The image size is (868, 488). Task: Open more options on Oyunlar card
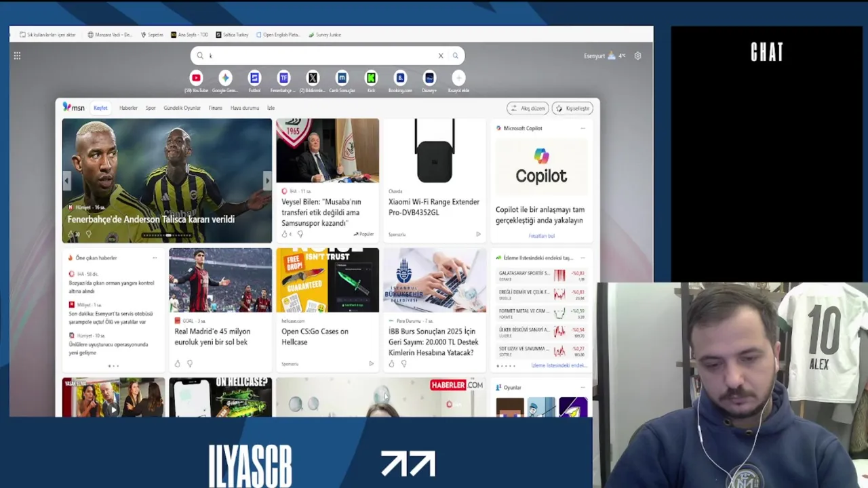click(583, 387)
